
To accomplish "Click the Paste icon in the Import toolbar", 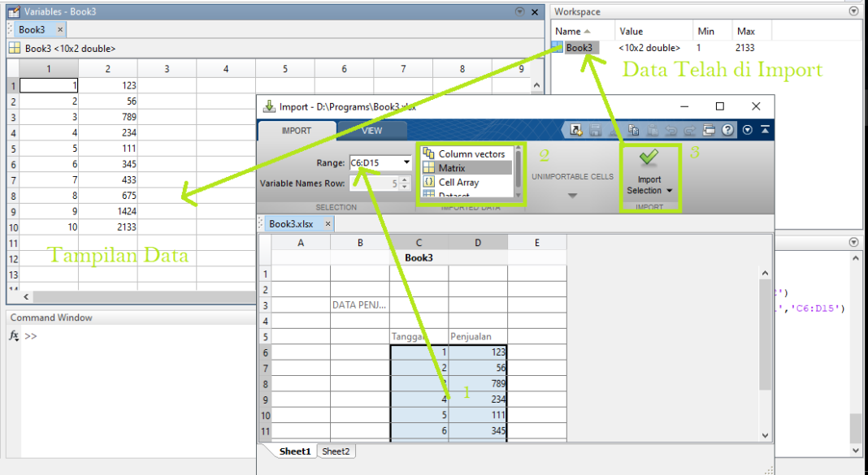I will coord(653,130).
